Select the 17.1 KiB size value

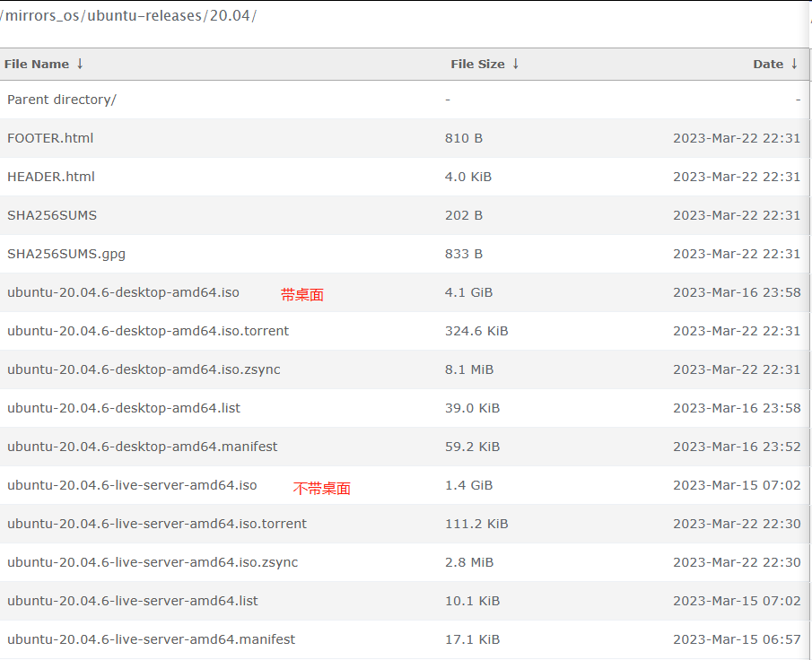pos(472,639)
